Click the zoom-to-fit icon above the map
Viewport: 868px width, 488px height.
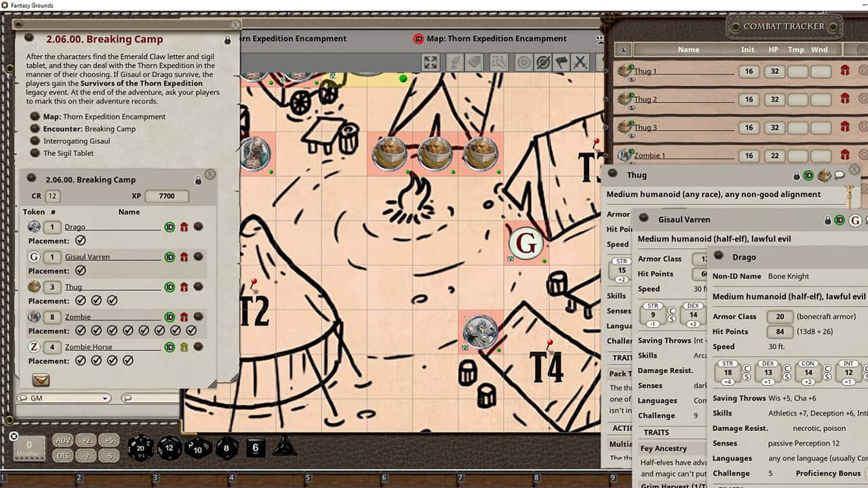430,63
